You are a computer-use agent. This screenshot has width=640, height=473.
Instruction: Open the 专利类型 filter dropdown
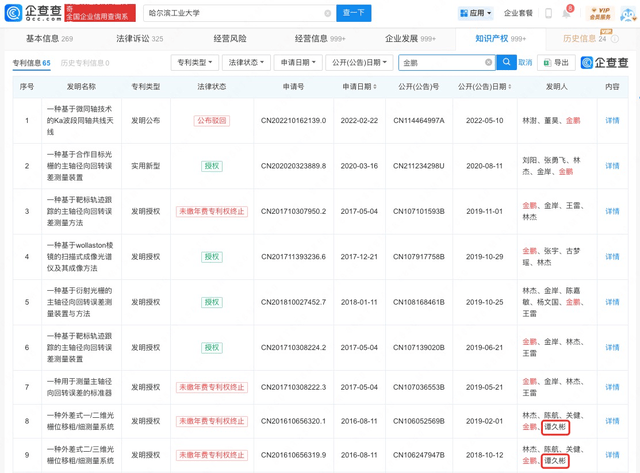(x=195, y=62)
